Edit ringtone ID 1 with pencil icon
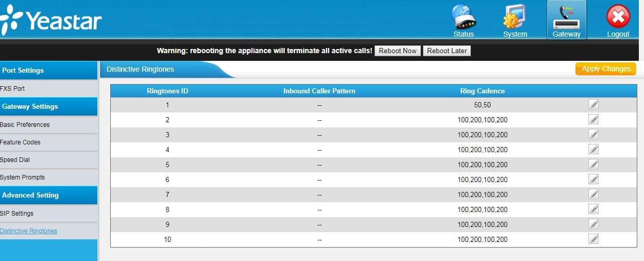Screen dimensions: 644x261 (x=594, y=105)
